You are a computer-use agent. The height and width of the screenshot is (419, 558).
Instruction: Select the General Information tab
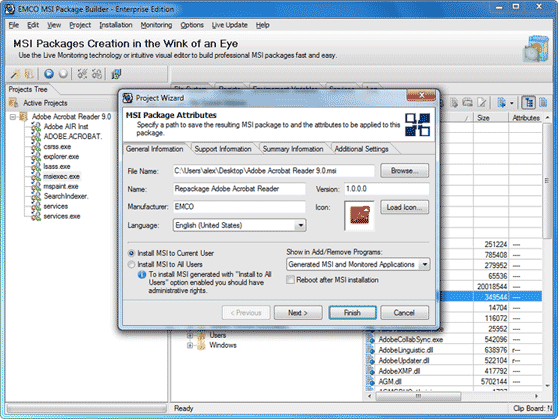154,149
